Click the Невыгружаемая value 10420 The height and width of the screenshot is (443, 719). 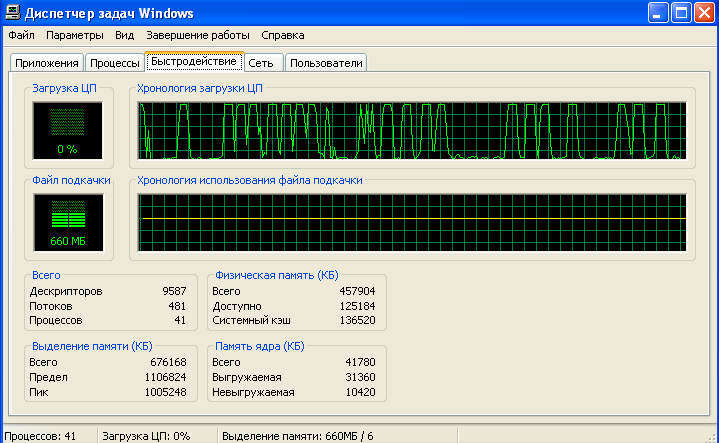coord(360,392)
